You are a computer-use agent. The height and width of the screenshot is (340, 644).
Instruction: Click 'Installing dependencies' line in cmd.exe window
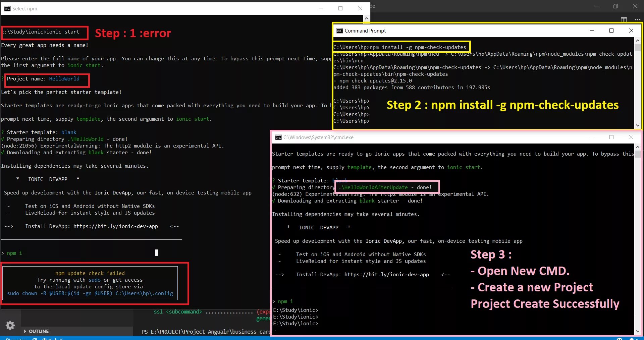point(346,214)
